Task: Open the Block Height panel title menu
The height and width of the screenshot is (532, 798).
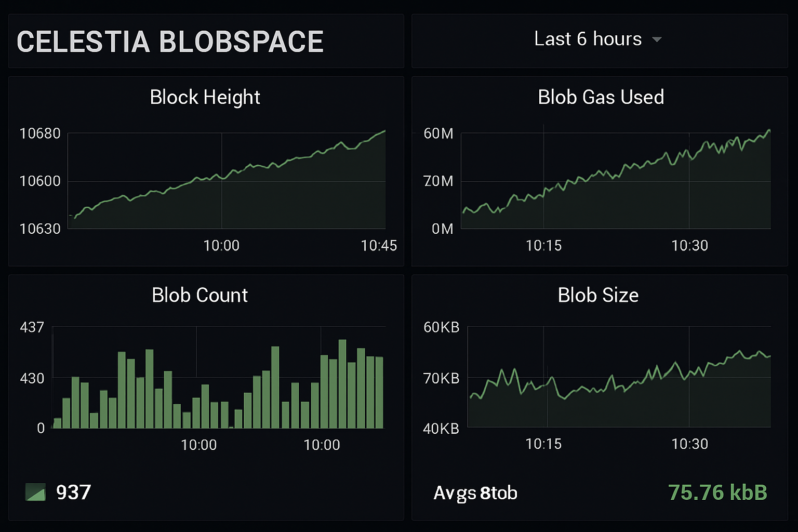Action: coord(205,97)
